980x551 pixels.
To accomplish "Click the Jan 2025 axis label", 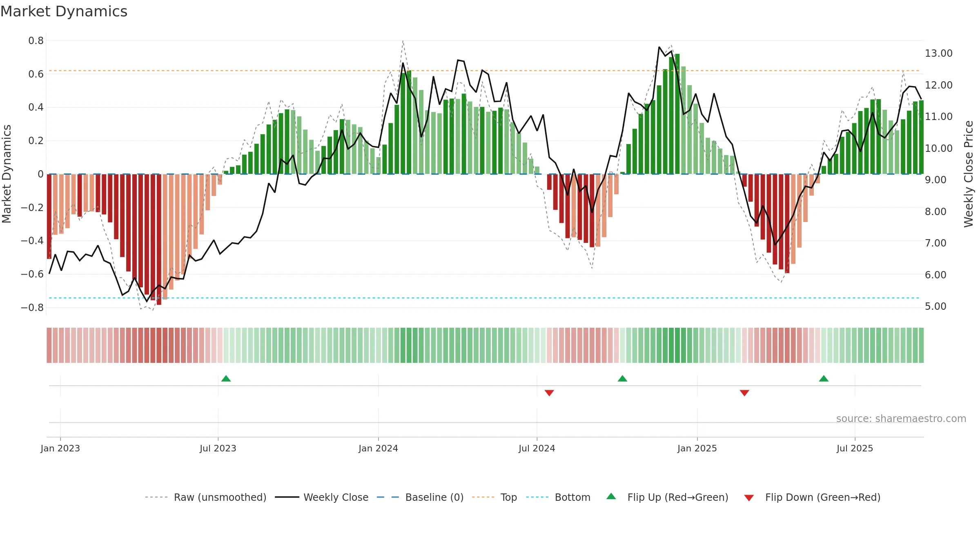I will pos(697,448).
